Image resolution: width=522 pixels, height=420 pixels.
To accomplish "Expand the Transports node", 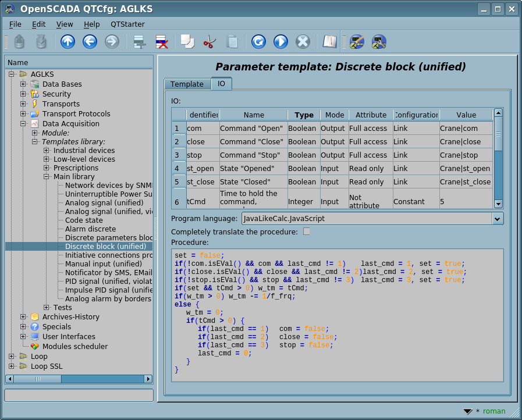I will coord(23,104).
